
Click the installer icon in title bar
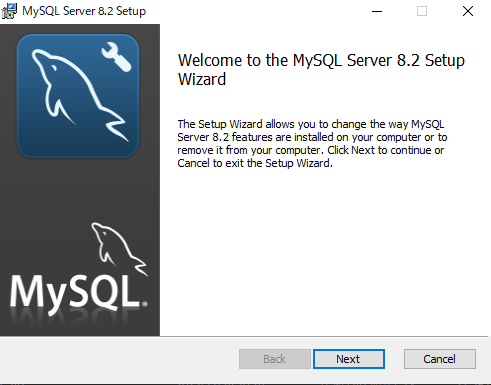tap(9, 11)
